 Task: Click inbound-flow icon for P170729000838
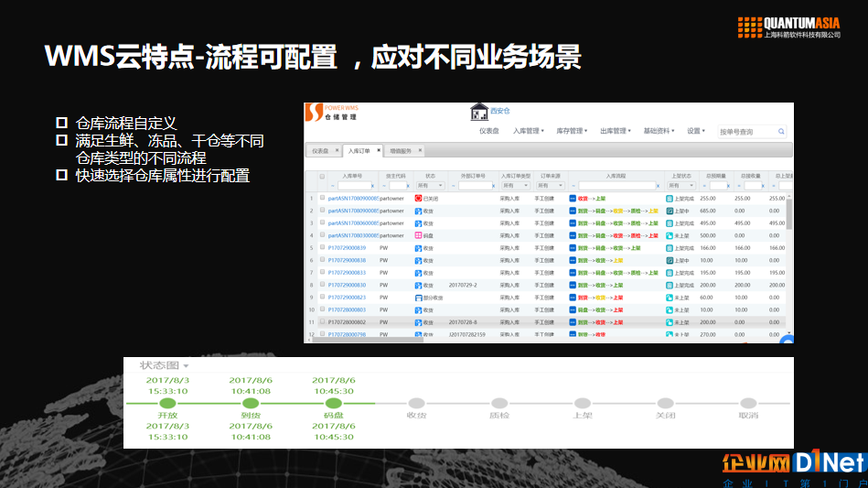point(573,260)
